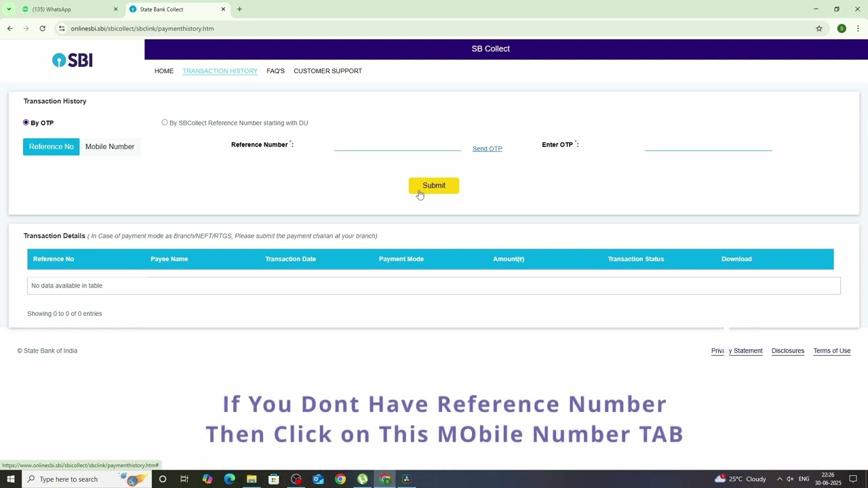Sort by Amount column header

509,259
